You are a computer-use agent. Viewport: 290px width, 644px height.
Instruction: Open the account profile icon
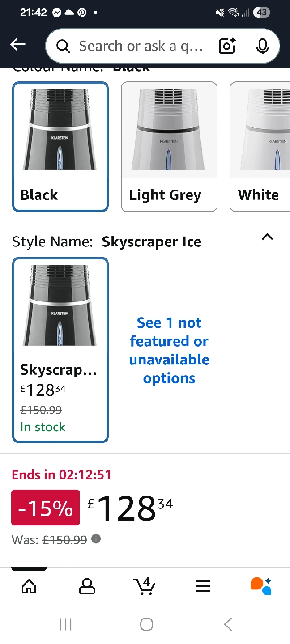click(87, 586)
